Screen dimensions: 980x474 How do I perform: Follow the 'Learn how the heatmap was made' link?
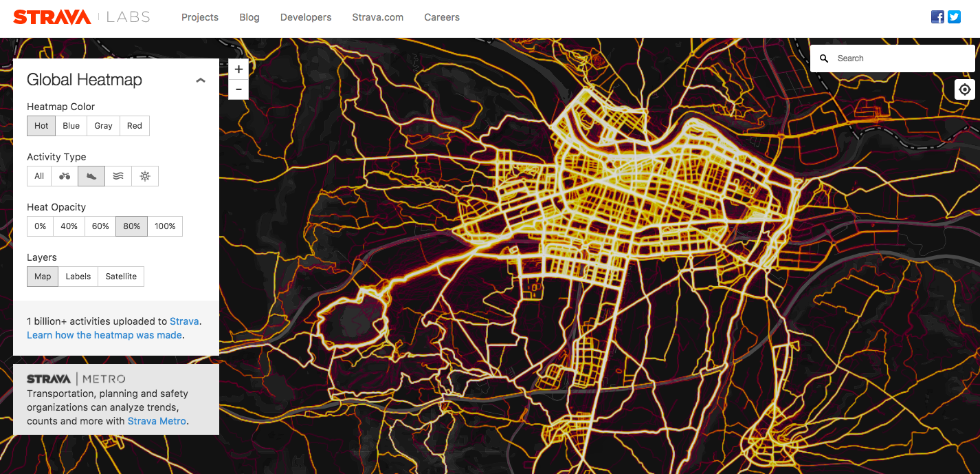pyautogui.click(x=104, y=335)
